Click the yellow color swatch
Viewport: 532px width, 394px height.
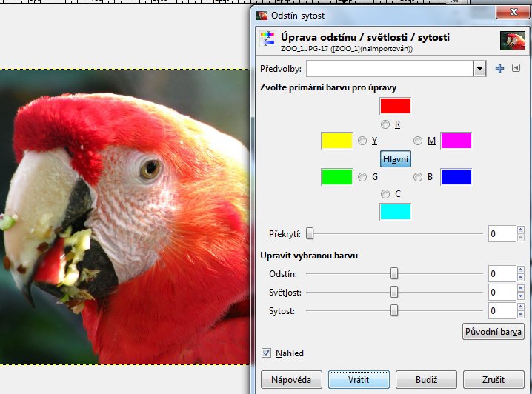[x=336, y=141]
